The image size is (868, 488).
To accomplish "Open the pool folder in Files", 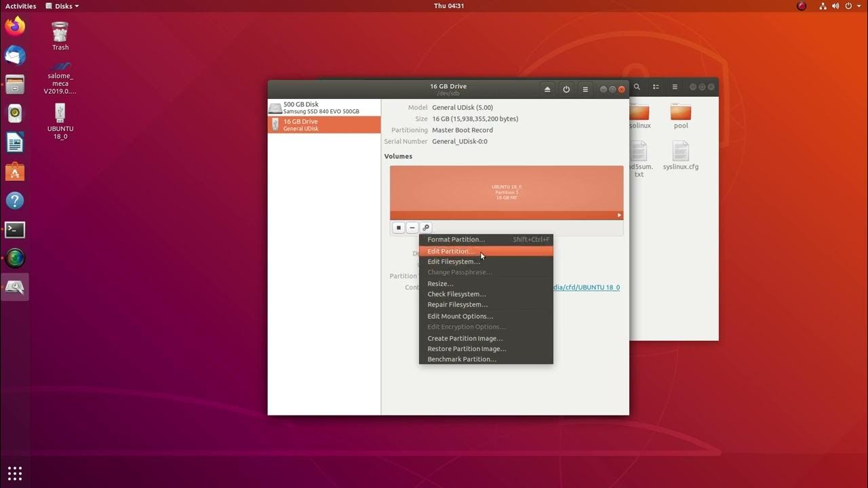I will click(681, 117).
